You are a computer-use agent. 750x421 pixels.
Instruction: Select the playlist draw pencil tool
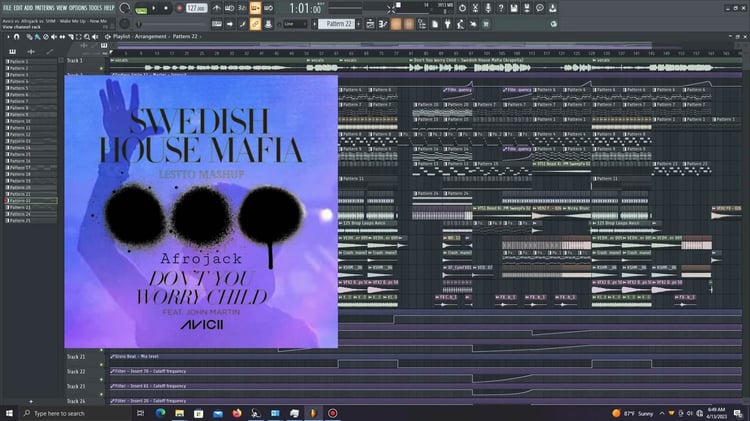coord(29,36)
